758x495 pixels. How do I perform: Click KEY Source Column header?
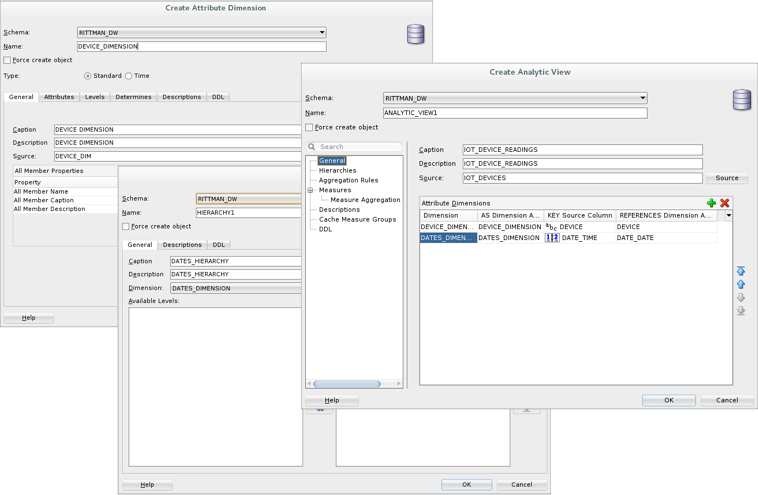pos(580,215)
